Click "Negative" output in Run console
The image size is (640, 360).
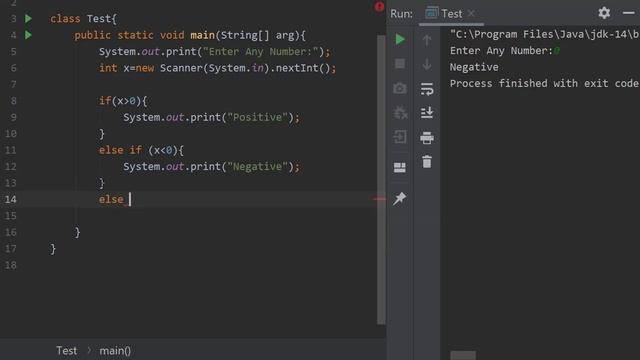474,67
